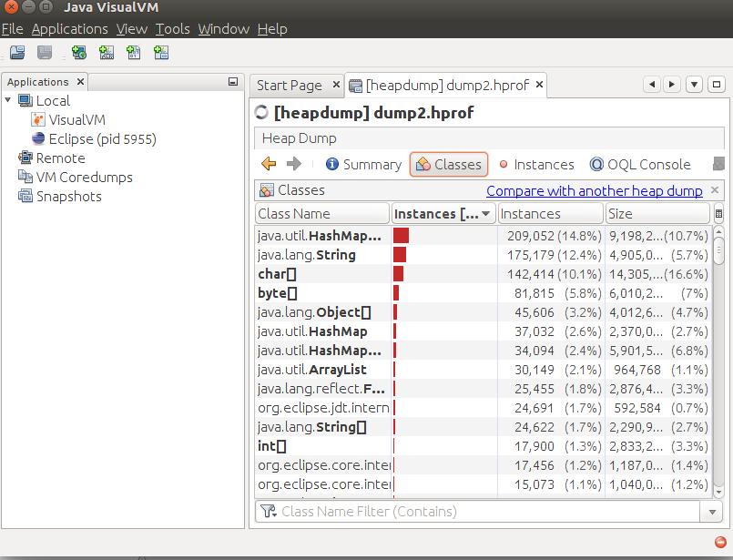The height and width of the screenshot is (560, 733).
Task: Toggle the Classes view button
Action: tap(449, 165)
